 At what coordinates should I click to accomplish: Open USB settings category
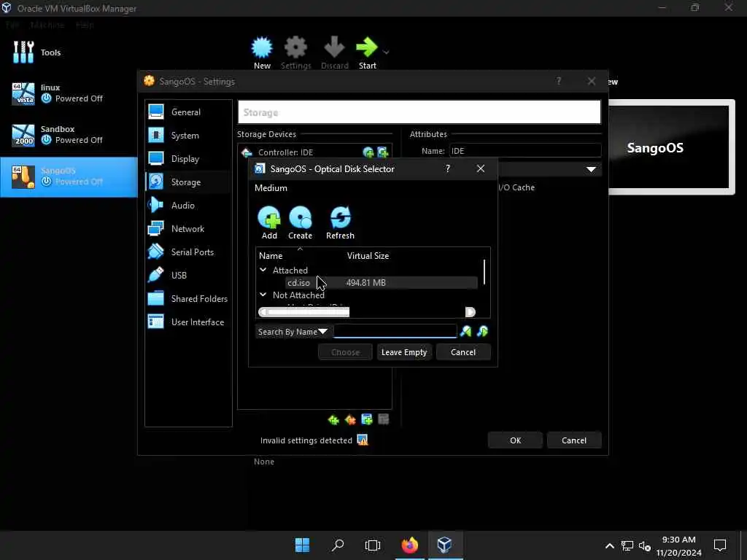188,275
